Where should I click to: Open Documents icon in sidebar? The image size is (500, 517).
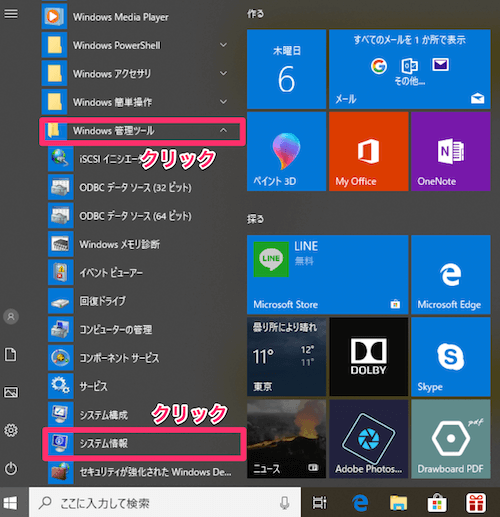[x=11, y=354]
